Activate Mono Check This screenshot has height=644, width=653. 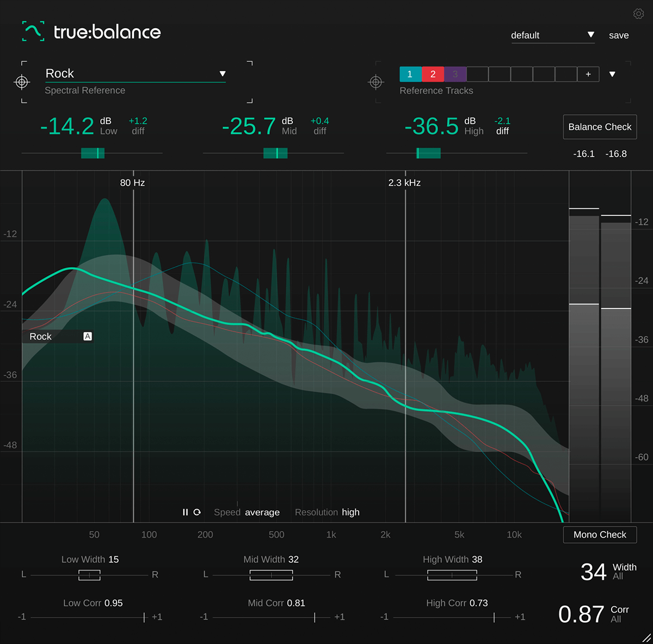pyautogui.click(x=599, y=535)
